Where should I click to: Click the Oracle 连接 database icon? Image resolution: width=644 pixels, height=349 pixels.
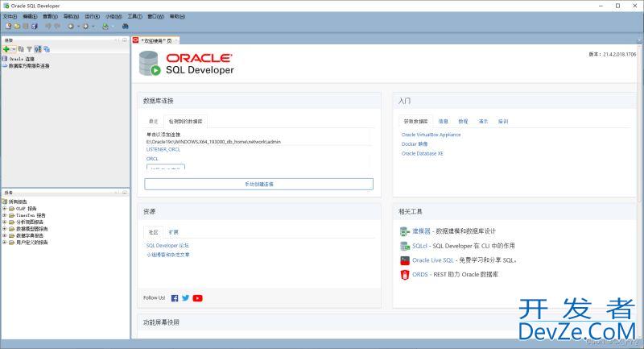pyautogui.click(x=5, y=59)
